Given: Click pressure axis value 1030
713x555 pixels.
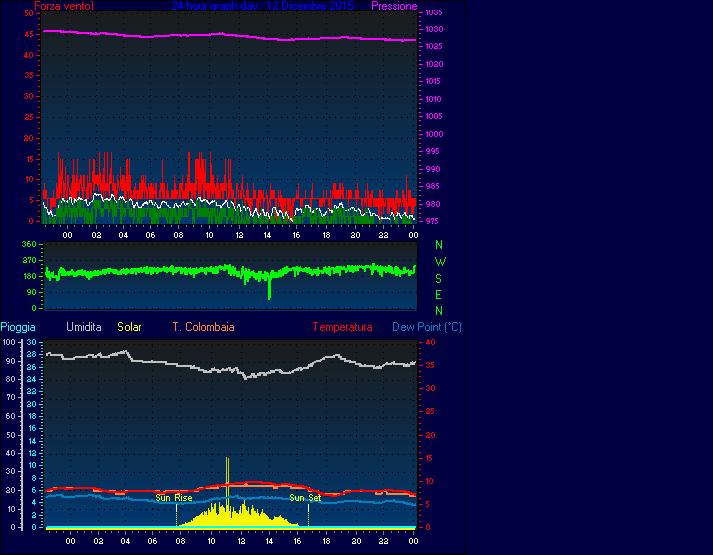Looking at the screenshot, I should click(434, 29).
